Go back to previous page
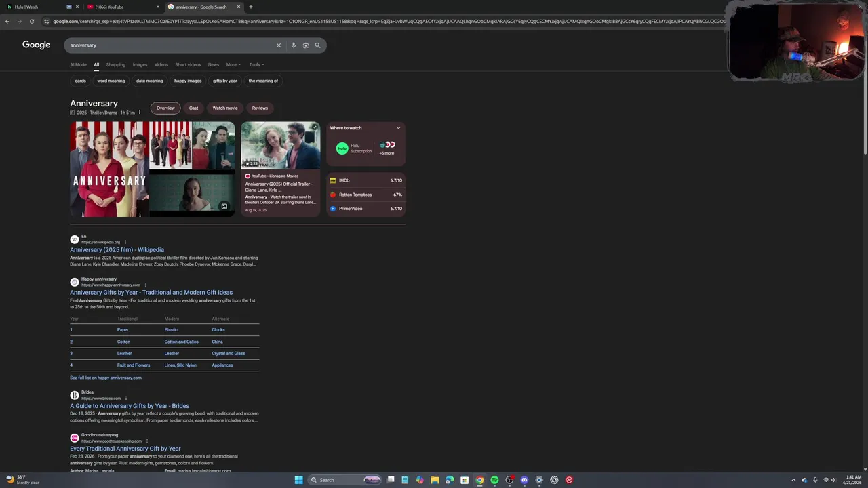Image resolution: width=868 pixels, height=488 pixels. (7, 21)
